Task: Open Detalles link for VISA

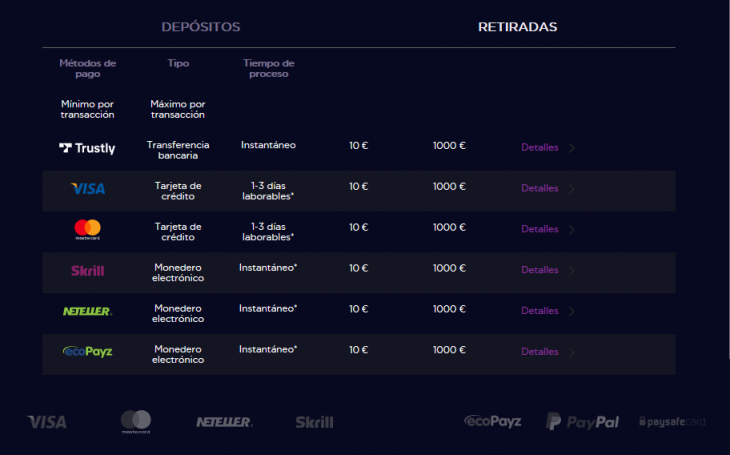Action: pos(540,188)
